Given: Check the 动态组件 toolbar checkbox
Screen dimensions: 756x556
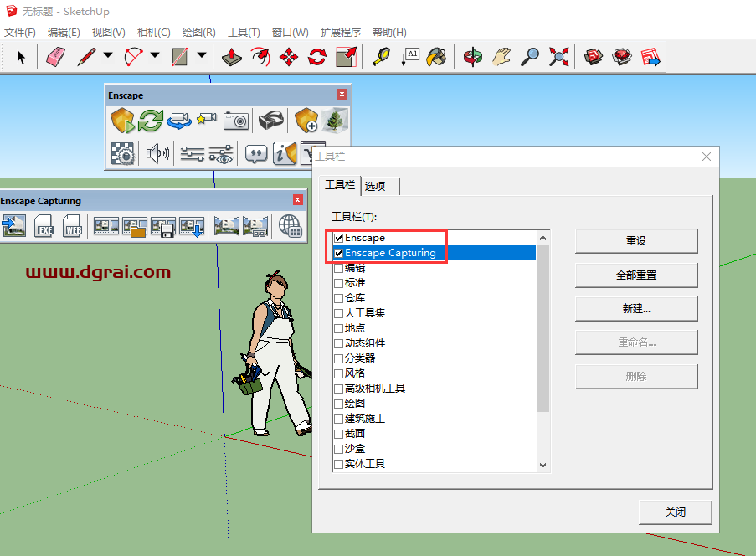Looking at the screenshot, I should (x=338, y=343).
